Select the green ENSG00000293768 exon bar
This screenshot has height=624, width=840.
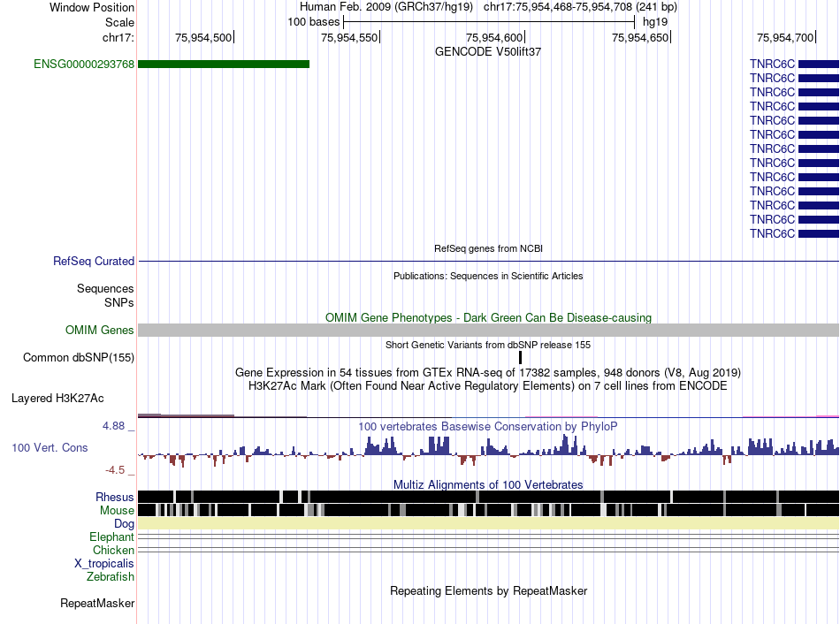pyautogui.click(x=224, y=65)
